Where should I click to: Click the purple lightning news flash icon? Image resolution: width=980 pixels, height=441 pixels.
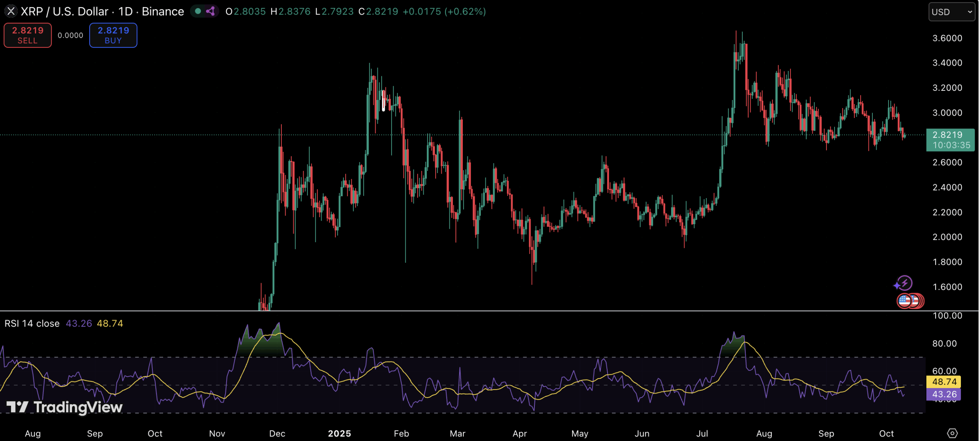tap(905, 283)
